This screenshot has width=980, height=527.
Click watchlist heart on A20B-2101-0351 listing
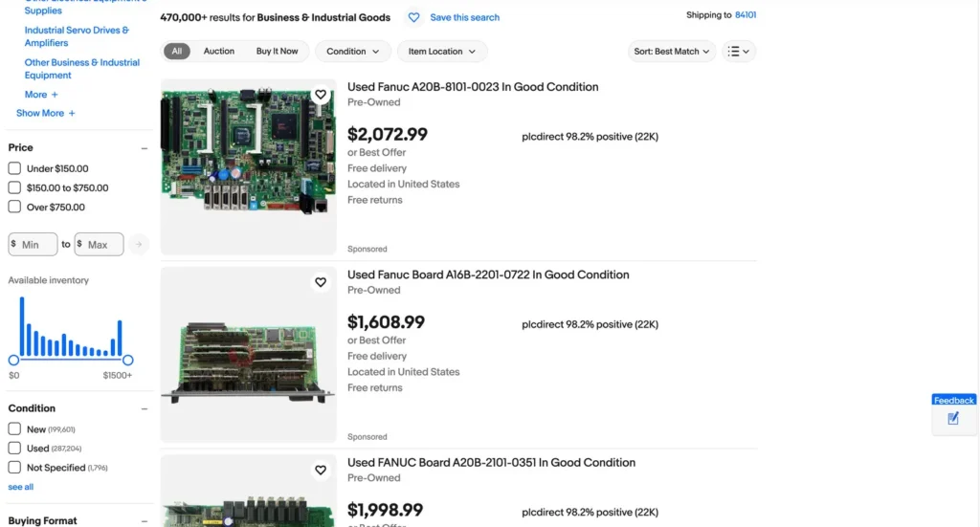[x=321, y=471]
